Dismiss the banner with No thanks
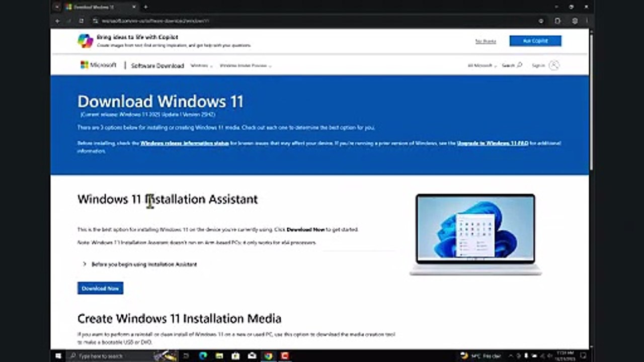 [486, 41]
